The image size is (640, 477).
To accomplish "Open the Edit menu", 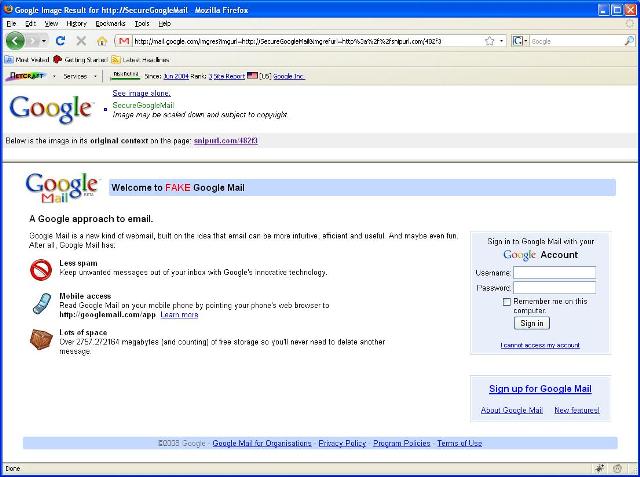I will tap(31, 24).
